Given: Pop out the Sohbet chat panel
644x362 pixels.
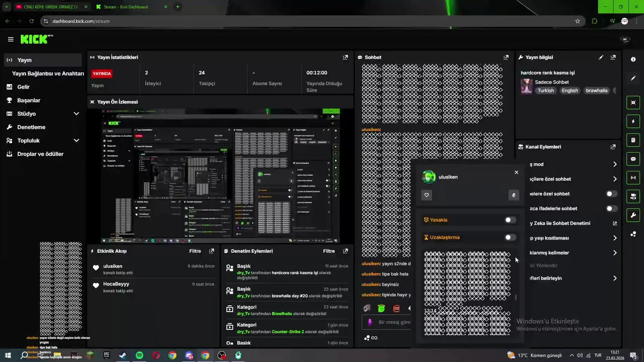Looking at the screenshot, I should pos(506,57).
